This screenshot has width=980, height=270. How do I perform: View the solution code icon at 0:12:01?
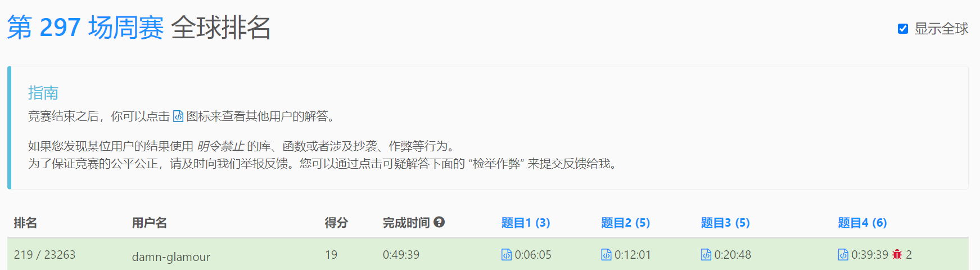[606, 255]
